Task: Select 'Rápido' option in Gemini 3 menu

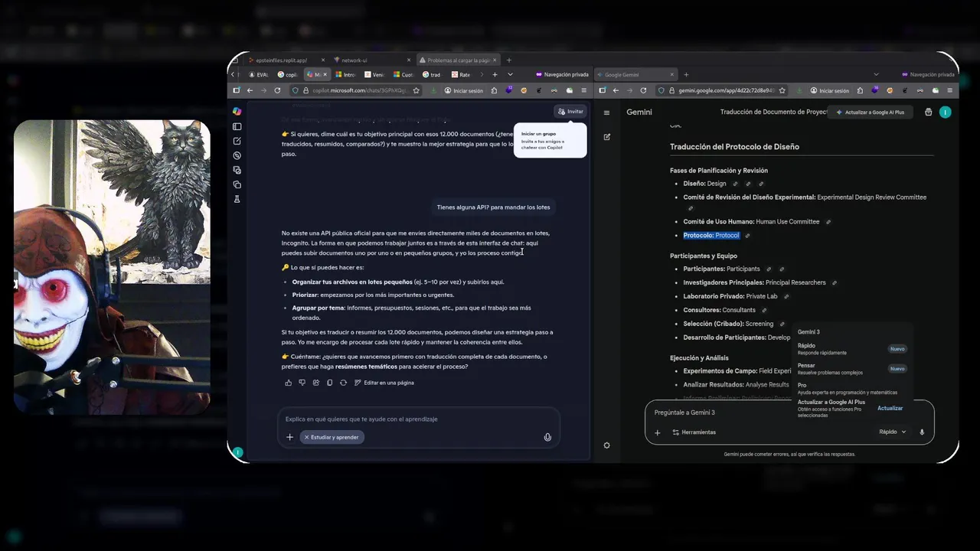Action: [x=851, y=349]
